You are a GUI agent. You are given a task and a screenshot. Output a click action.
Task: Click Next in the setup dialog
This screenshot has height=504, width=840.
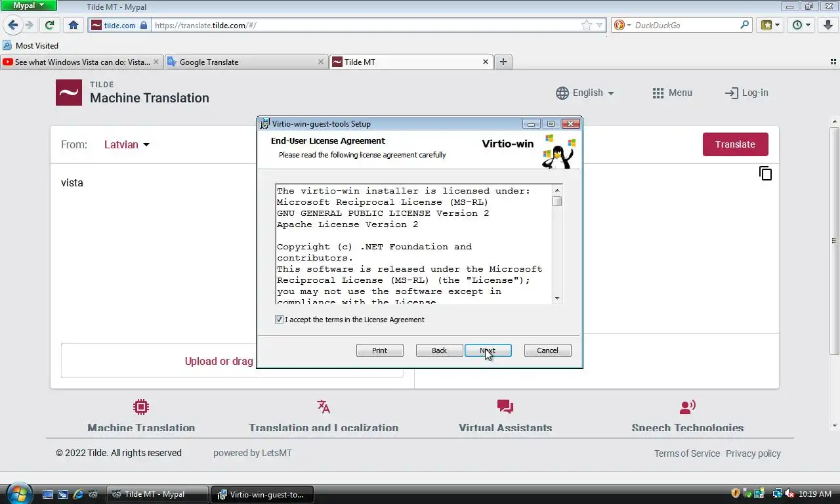tap(488, 350)
